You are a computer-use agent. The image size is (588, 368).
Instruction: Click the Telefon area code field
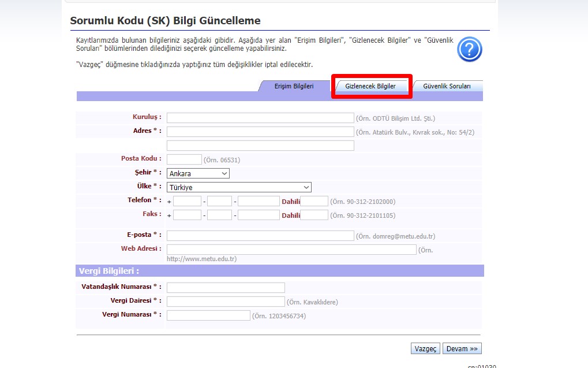coord(219,201)
